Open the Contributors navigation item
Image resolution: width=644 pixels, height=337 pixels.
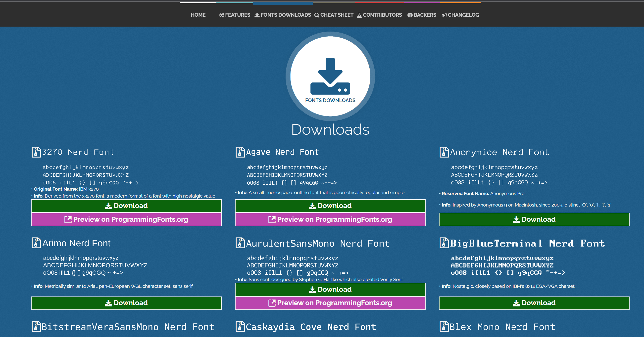379,15
